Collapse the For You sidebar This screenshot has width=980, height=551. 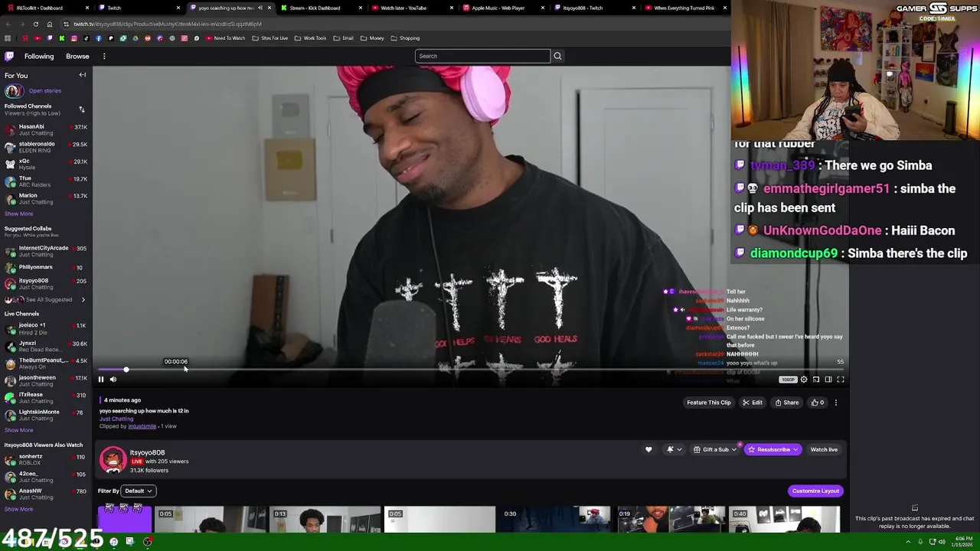pos(83,75)
